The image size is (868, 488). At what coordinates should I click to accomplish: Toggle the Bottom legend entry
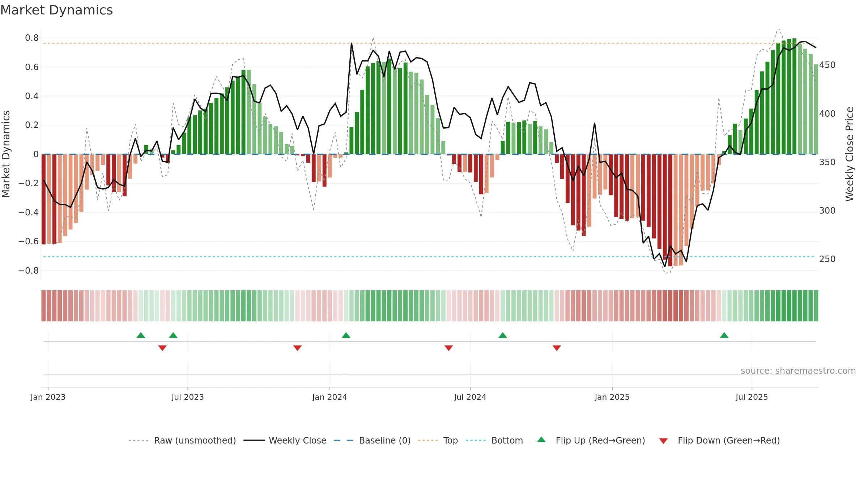[494, 440]
